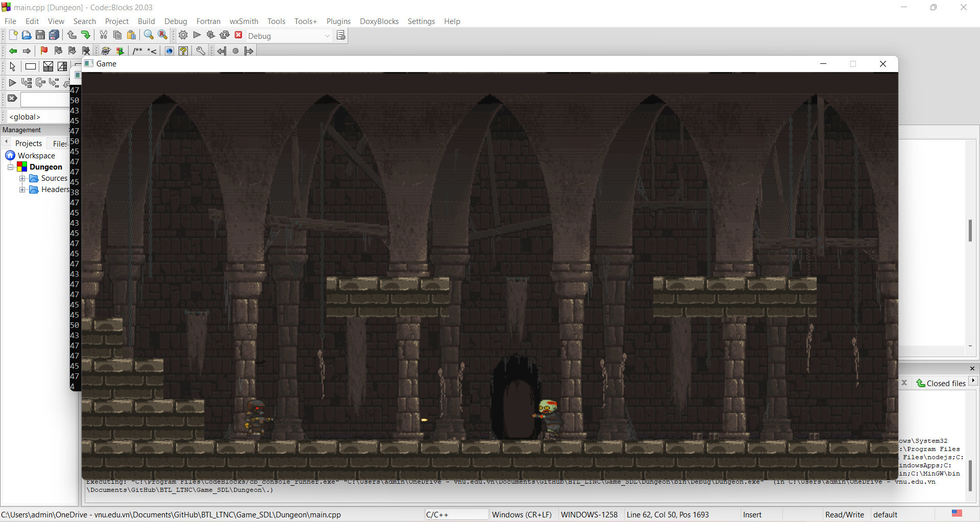Expand the Sources folder in the project tree
980x522 pixels.
tap(22, 178)
